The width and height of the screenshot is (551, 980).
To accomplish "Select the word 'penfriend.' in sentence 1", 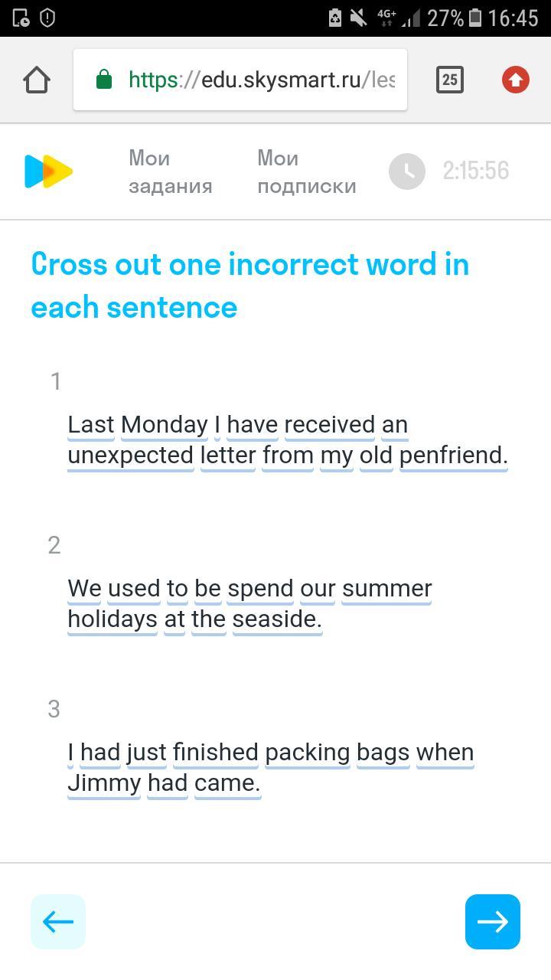I will pos(454,456).
